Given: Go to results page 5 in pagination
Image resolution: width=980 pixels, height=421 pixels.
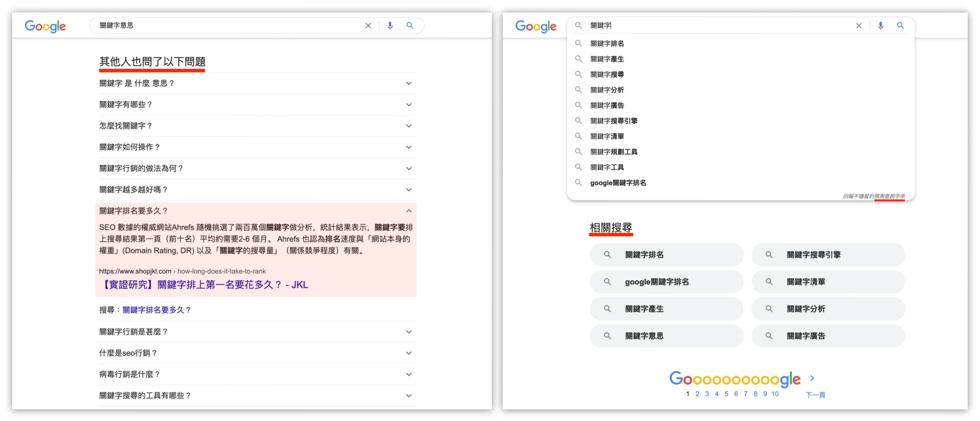Looking at the screenshot, I should [x=726, y=394].
